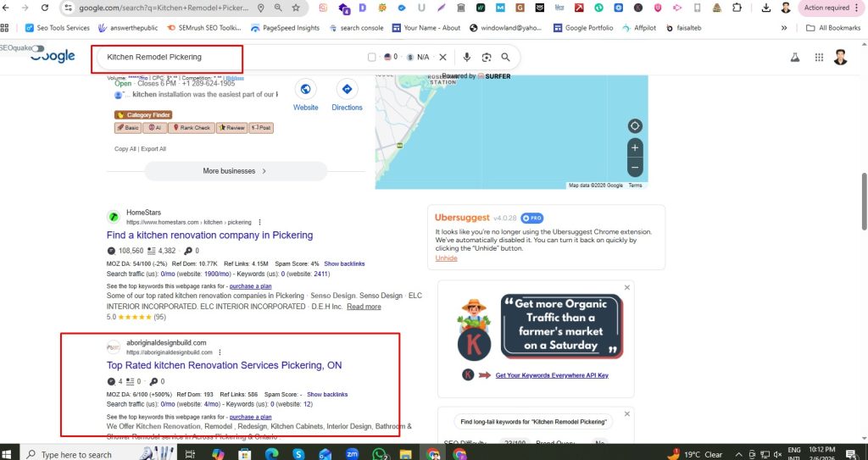Viewport: 868px width, 460px height.
Task: Click the AI button in GMB tools
Action: coord(154,128)
